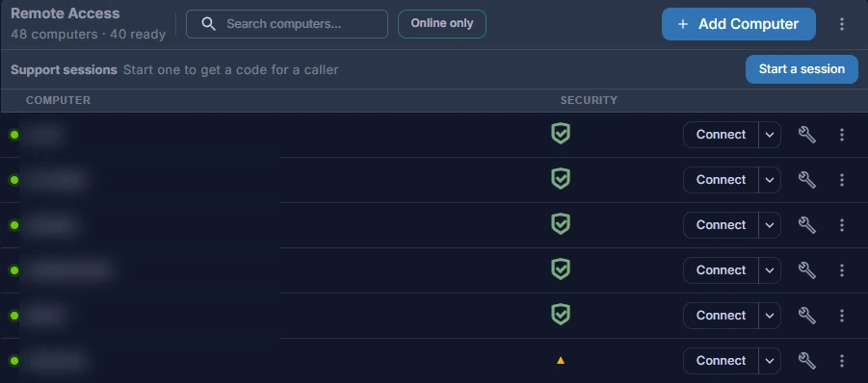The image size is (868, 383).
Task: Open wrench tools for third computer
Action: pos(807,225)
